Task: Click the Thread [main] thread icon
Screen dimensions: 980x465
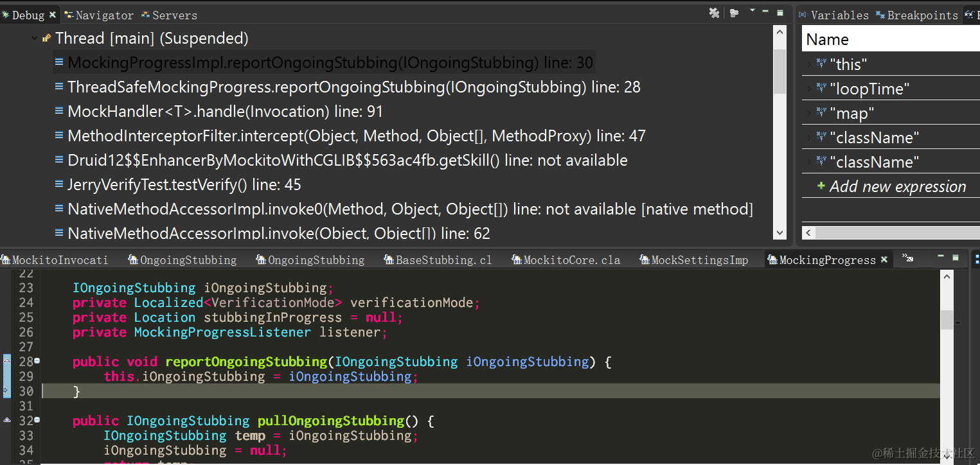Action: coord(46,39)
